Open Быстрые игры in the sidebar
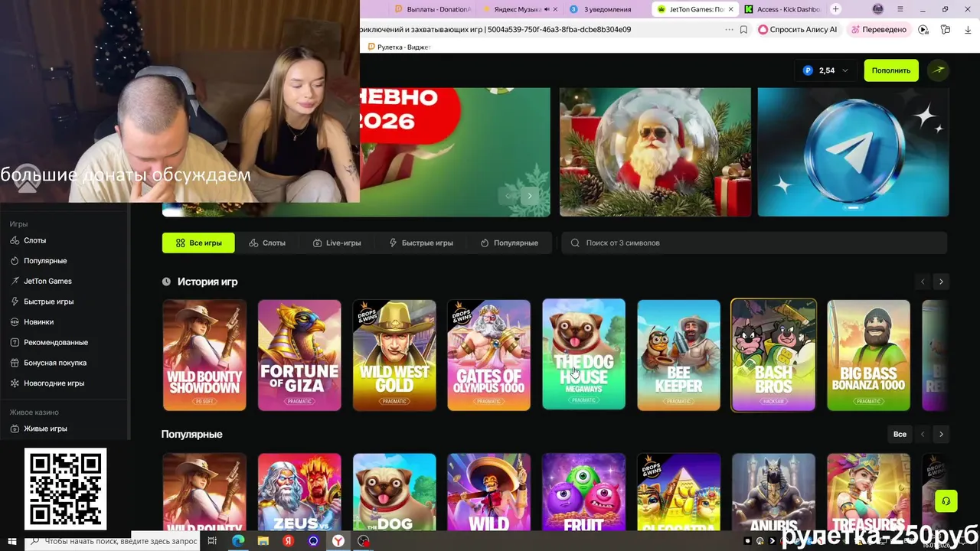 [x=48, y=302]
